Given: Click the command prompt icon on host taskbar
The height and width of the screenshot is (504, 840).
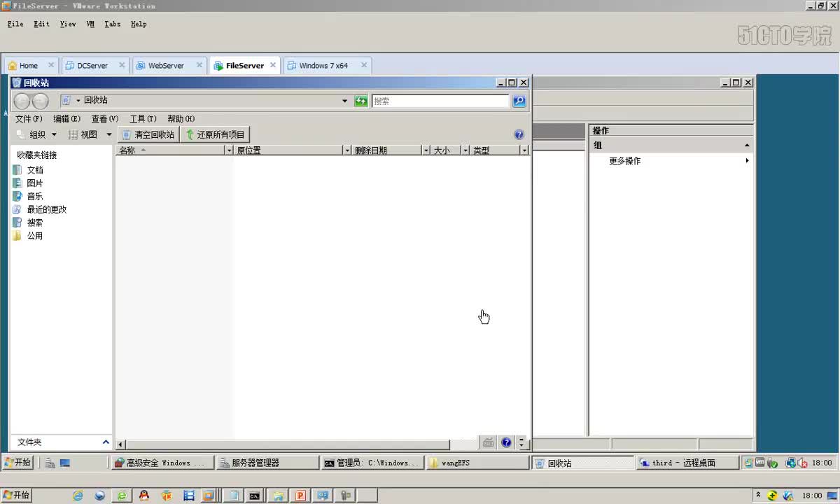Looking at the screenshot, I should [255, 496].
